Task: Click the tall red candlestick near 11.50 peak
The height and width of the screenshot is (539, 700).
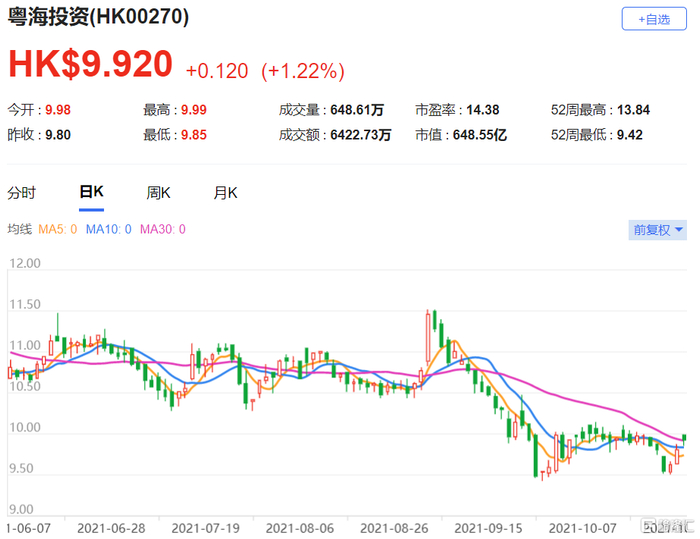Action: [428, 337]
